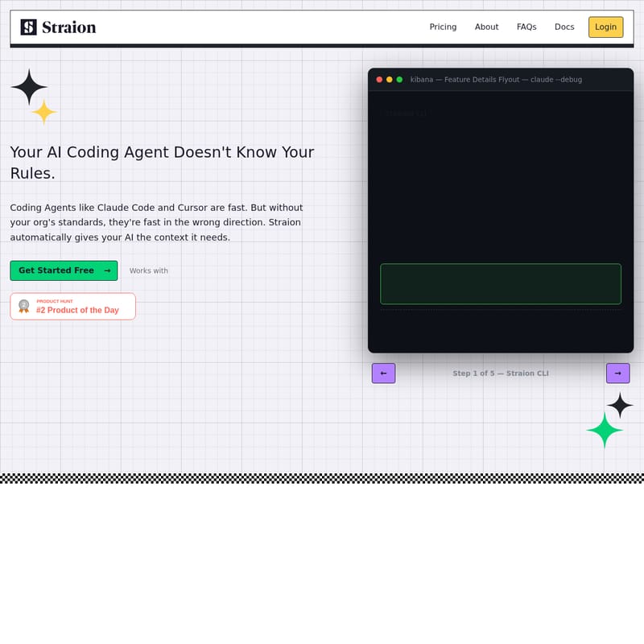Navigate to Docs
644x644 pixels.
[x=564, y=27]
